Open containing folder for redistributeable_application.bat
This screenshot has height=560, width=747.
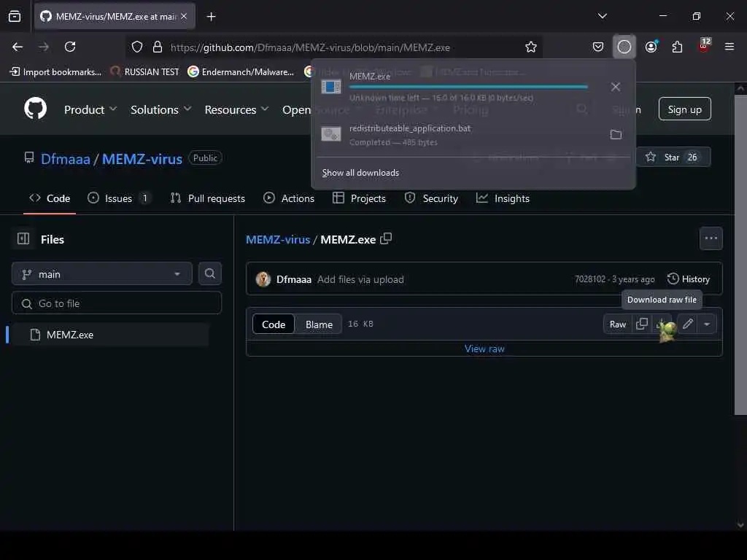616,135
